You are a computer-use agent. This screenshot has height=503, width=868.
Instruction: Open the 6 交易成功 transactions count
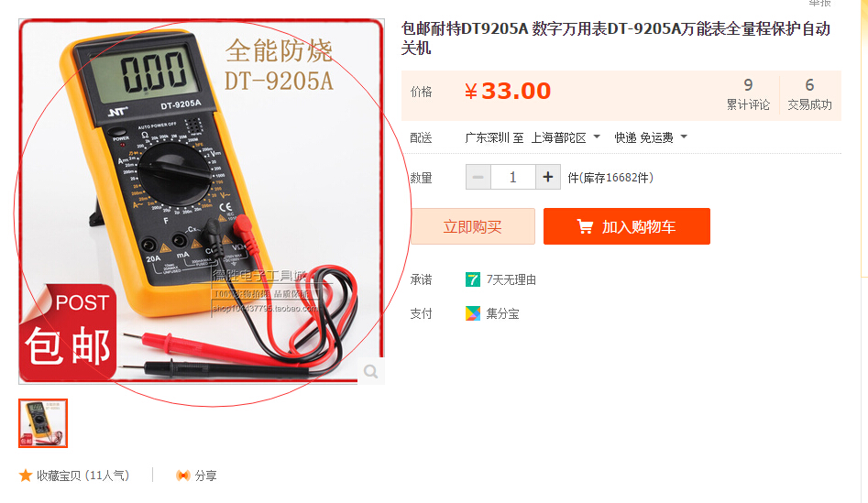pyautogui.click(x=809, y=94)
